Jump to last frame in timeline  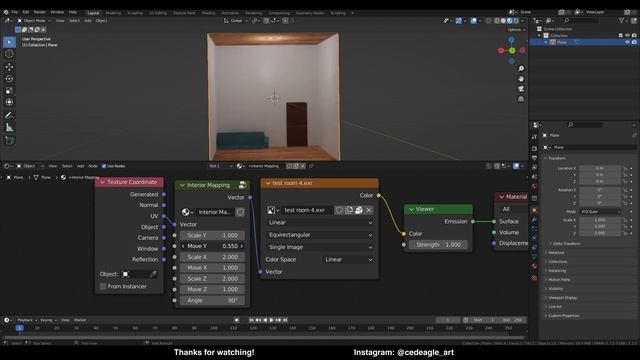point(285,320)
